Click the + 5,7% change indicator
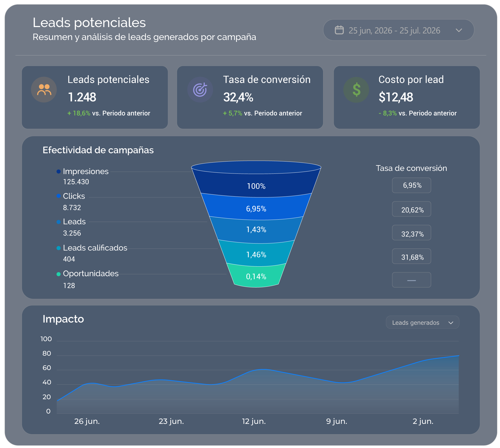This screenshot has height=448, width=500. [233, 113]
